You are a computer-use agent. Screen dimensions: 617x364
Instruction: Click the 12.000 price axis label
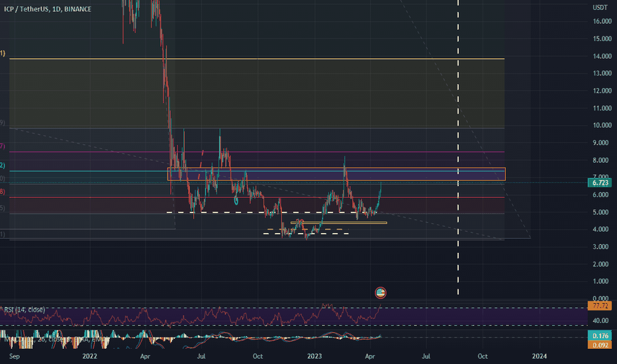coord(602,91)
